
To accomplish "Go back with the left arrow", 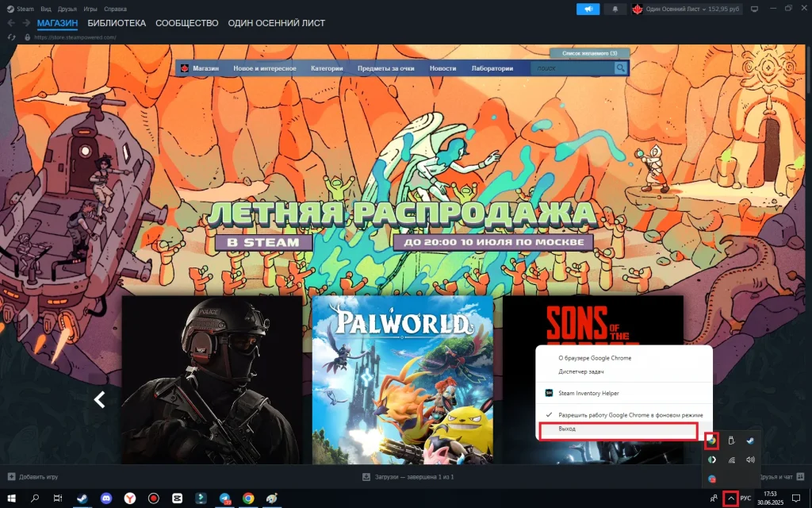I will [x=11, y=23].
